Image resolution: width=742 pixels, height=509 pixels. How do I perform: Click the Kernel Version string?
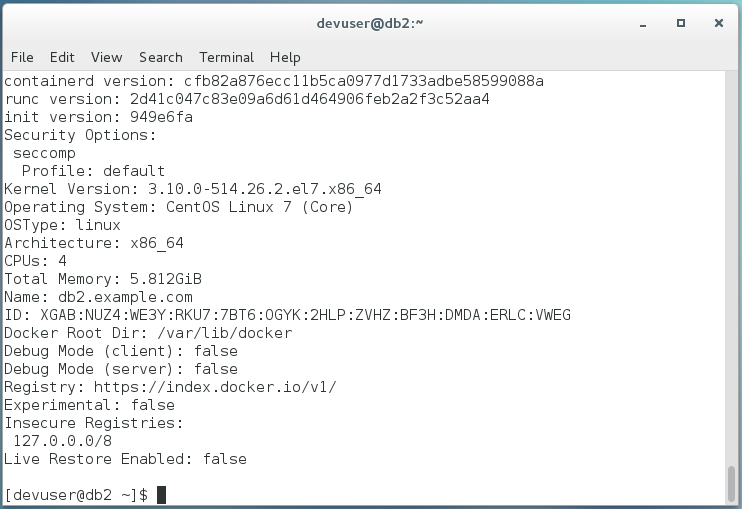[265, 189]
